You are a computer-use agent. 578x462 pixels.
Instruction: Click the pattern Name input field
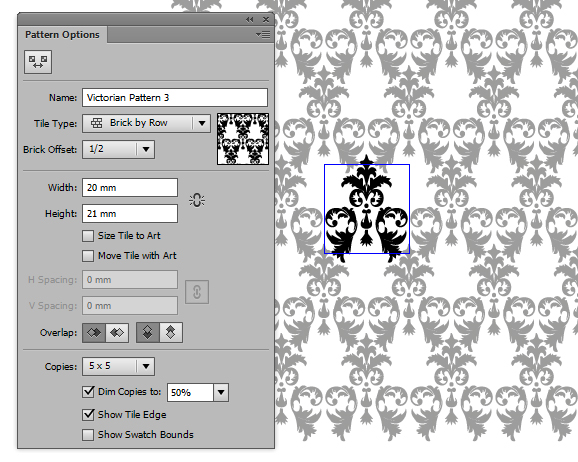[x=175, y=98]
